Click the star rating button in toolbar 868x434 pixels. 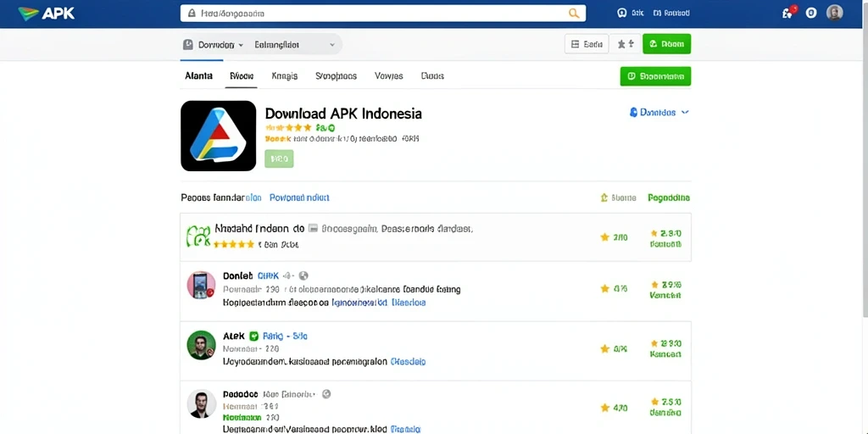click(x=626, y=44)
